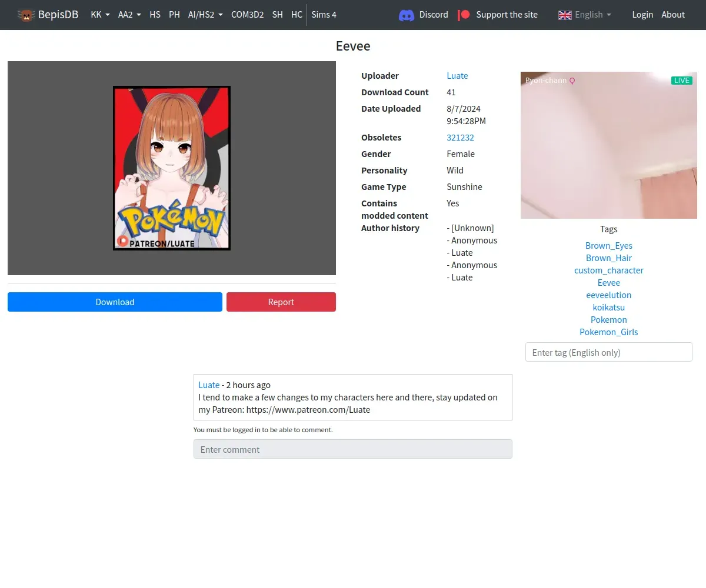
Task: Open the Brown_Hair tag
Action: (x=609, y=258)
